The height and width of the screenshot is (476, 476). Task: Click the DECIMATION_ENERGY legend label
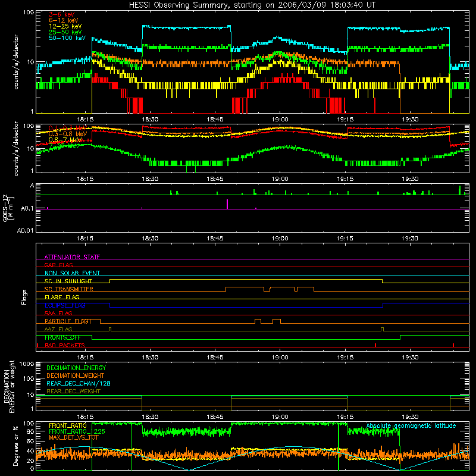point(76,368)
